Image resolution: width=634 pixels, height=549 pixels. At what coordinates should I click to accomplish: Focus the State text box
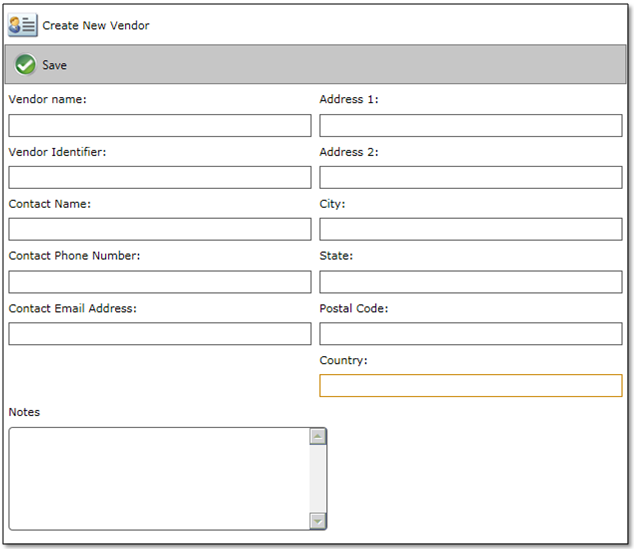click(x=470, y=281)
